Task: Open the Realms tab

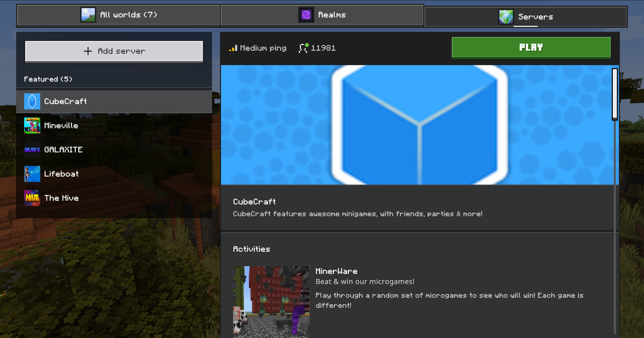Action: pos(322,15)
